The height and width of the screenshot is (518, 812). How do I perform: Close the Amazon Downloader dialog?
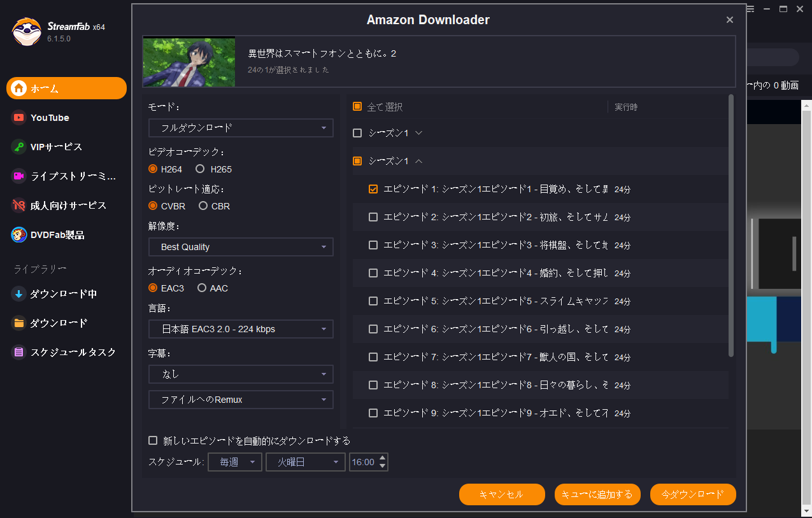pyautogui.click(x=730, y=20)
